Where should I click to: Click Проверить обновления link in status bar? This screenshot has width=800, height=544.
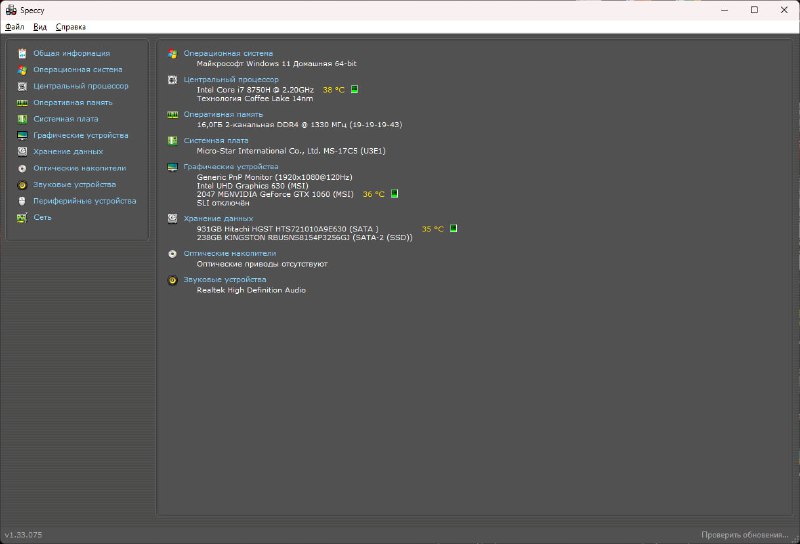745,535
